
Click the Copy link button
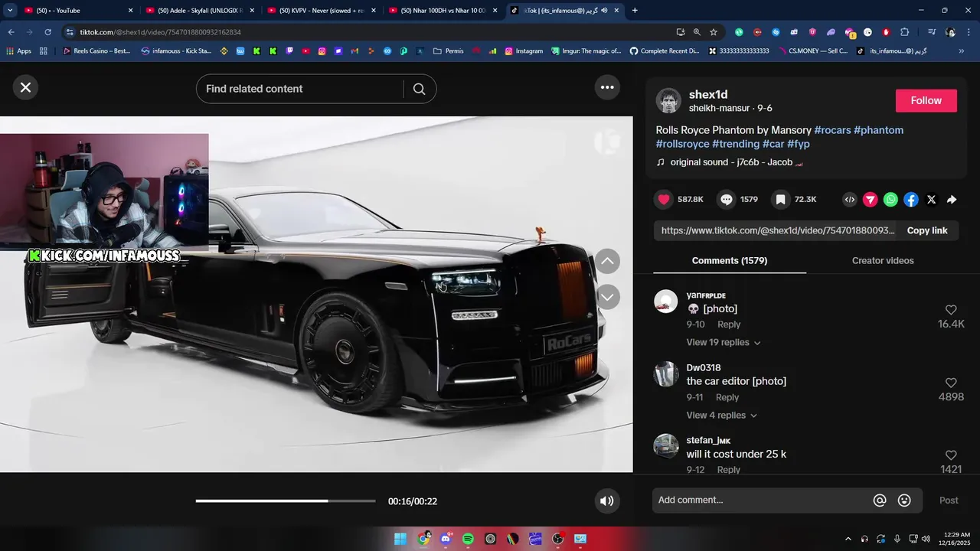pos(927,230)
